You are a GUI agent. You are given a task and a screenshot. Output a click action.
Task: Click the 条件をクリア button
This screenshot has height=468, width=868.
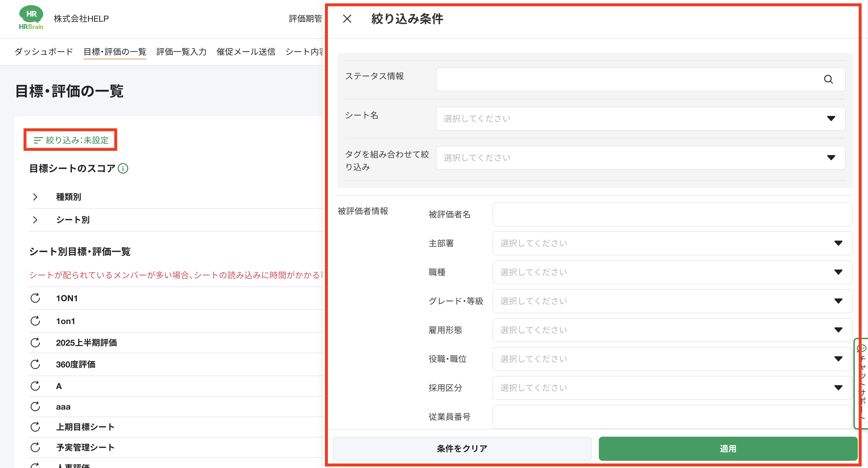[x=462, y=448]
